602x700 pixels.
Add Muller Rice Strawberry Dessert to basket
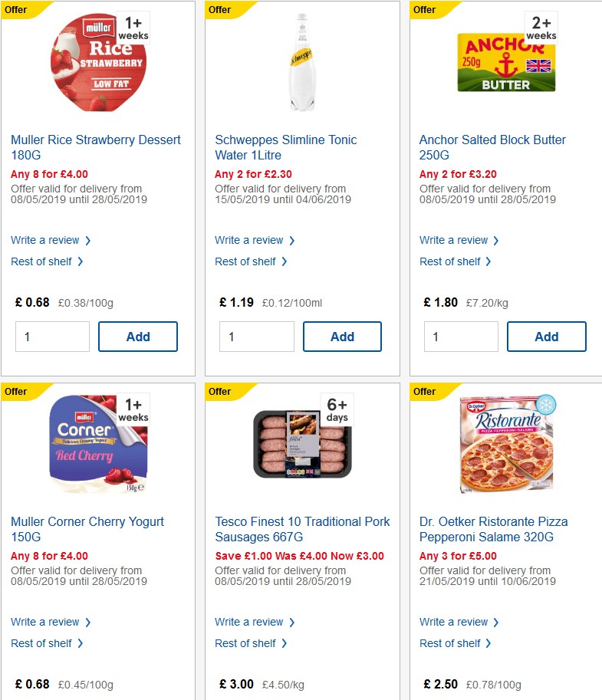[138, 336]
